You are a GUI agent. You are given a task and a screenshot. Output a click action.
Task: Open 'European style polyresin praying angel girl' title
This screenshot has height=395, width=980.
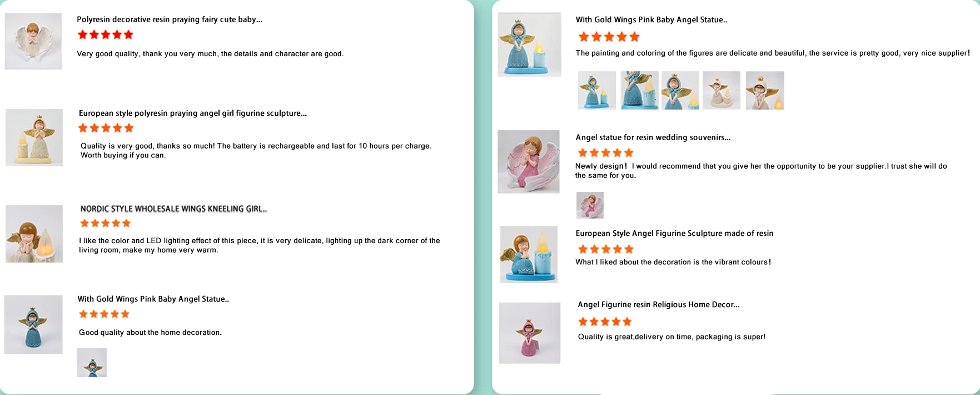tap(193, 113)
